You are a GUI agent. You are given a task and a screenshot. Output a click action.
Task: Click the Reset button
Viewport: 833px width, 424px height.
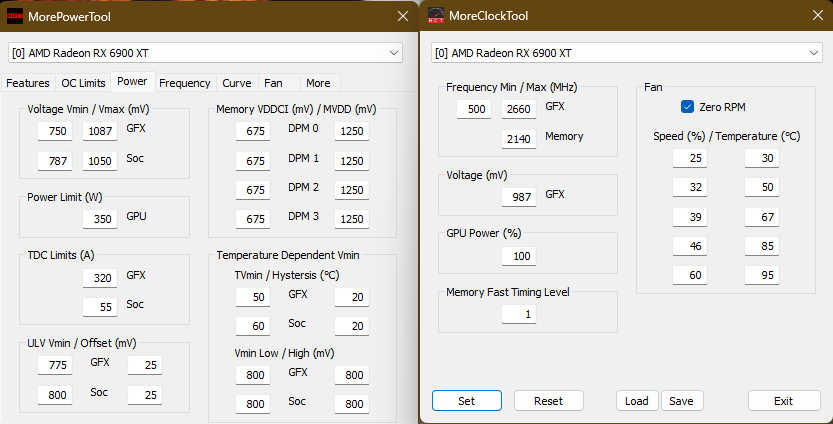(x=548, y=401)
